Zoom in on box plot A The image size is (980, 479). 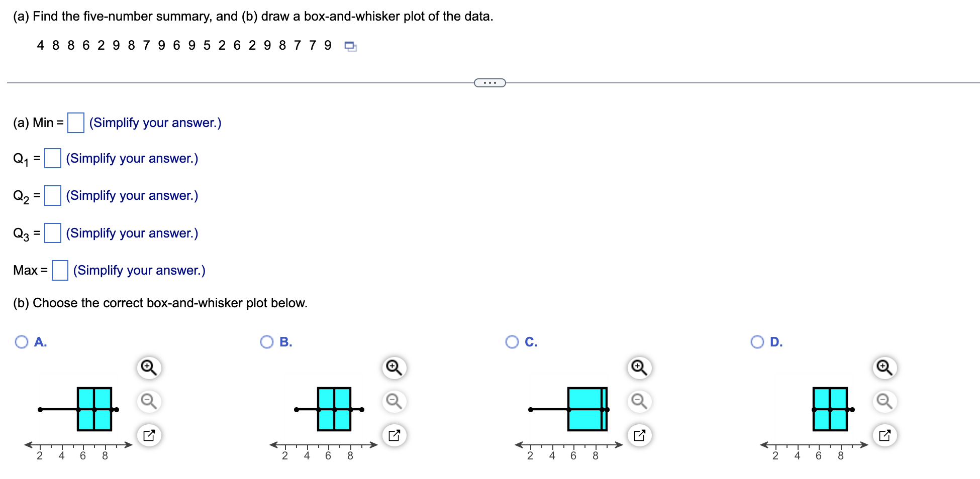click(x=148, y=368)
